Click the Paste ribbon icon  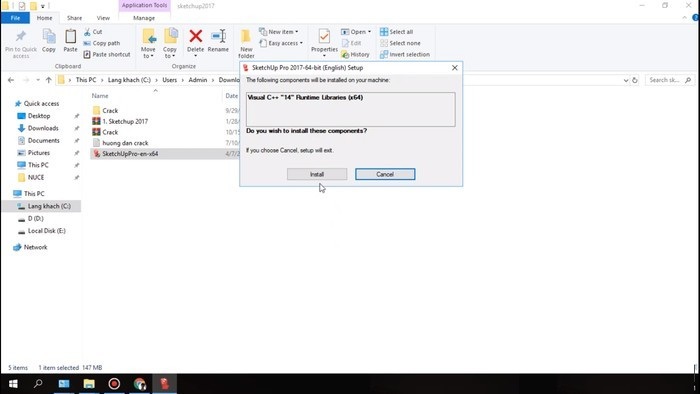coord(70,37)
